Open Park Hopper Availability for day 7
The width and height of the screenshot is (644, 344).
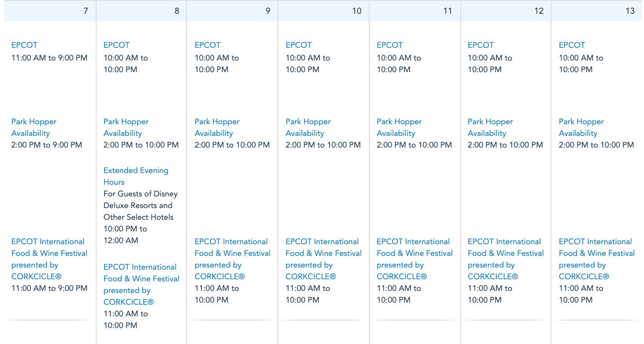click(33, 127)
